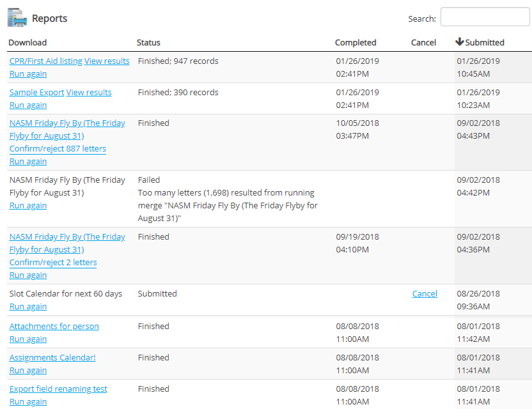The width and height of the screenshot is (532, 409).
Task: Click the Cancel column header
Action: pos(423,43)
